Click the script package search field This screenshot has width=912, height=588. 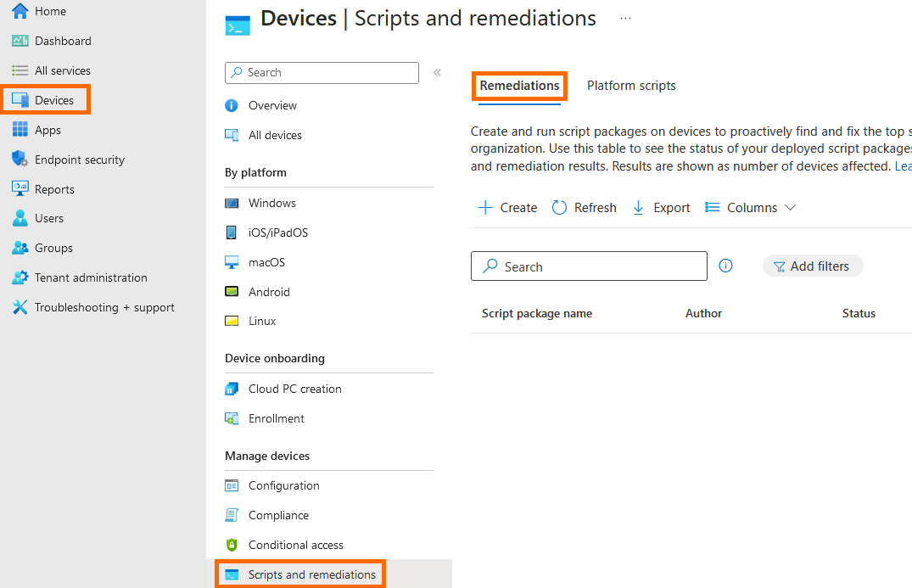(589, 266)
